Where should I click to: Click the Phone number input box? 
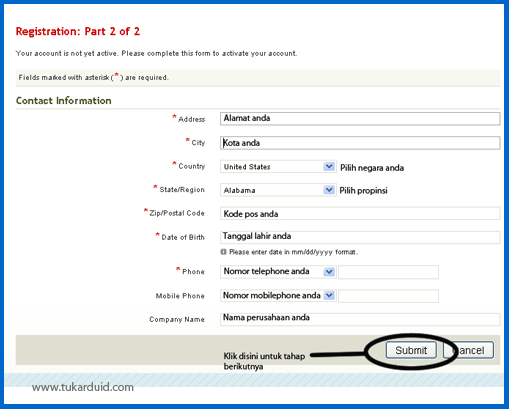pyautogui.click(x=388, y=272)
